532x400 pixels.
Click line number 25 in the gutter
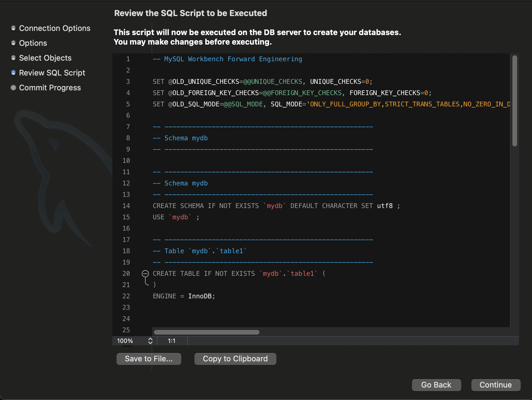[126, 330]
